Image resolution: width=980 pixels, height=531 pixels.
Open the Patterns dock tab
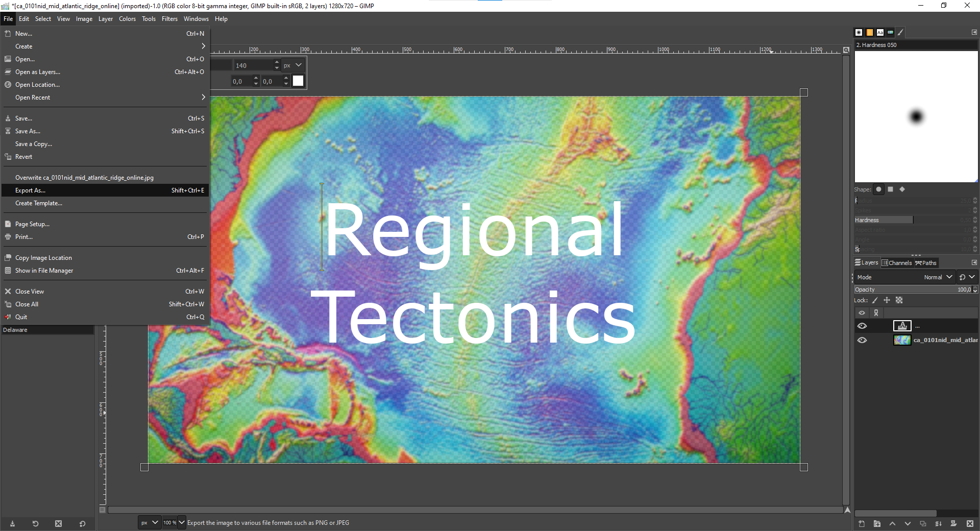(x=870, y=32)
